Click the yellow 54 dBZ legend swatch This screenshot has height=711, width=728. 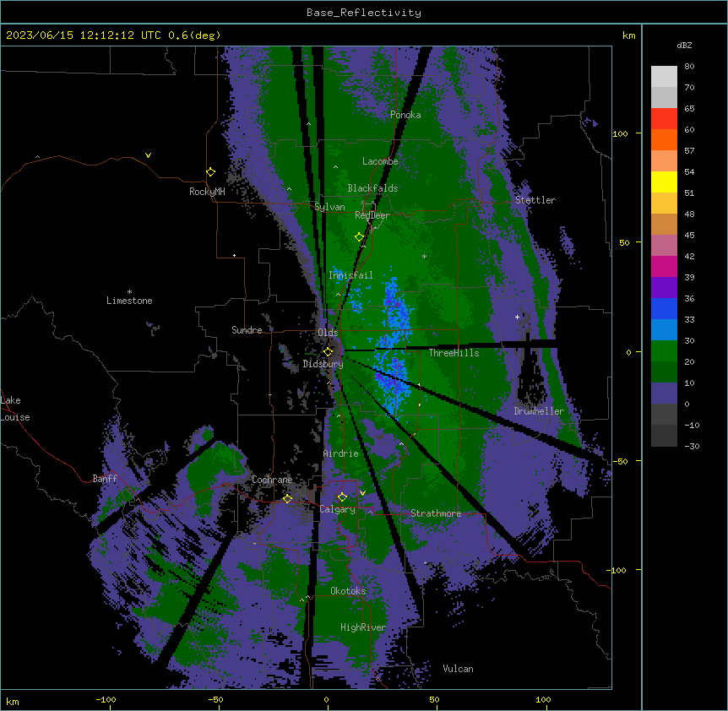click(664, 182)
